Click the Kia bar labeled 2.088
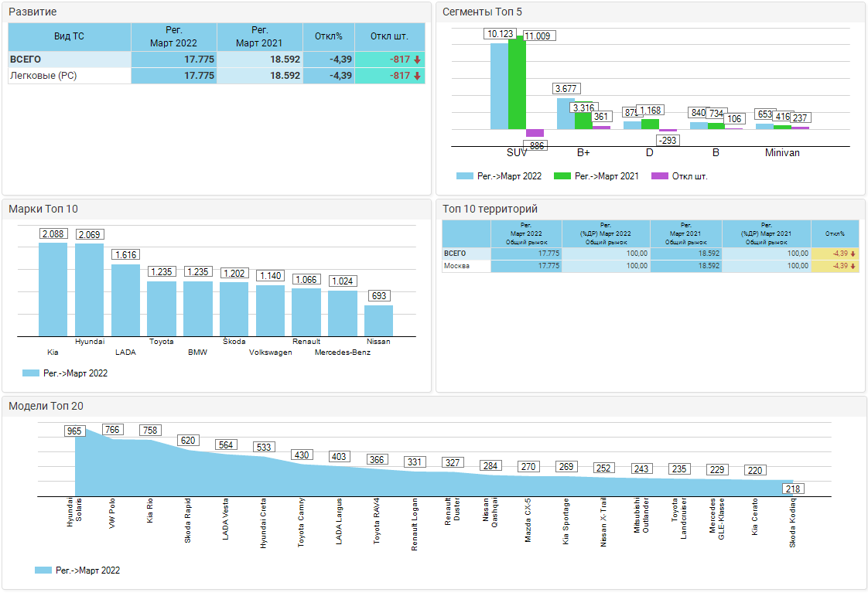868x613 pixels. [x=53, y=289]
